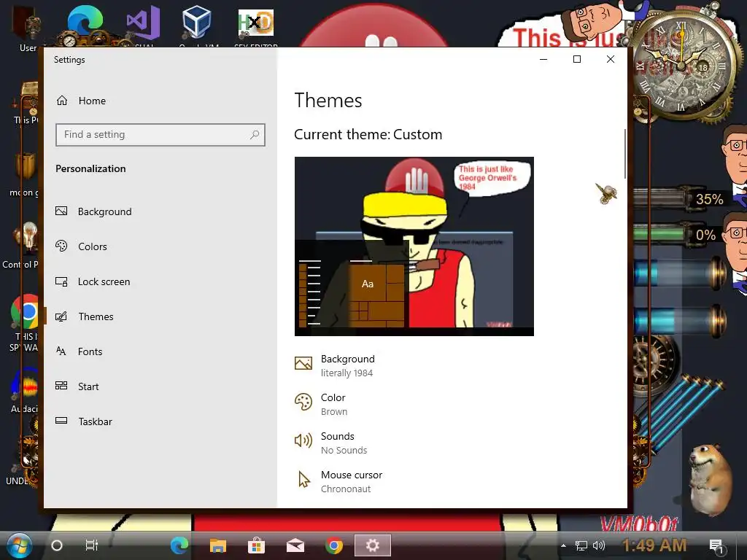Click the 'Personalization' section heading

tap(90, 168)
